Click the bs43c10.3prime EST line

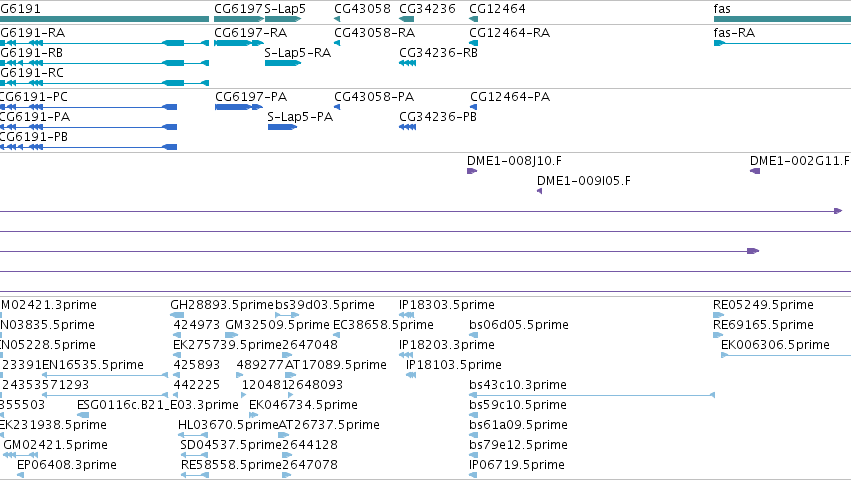click(x=592, y=395)
